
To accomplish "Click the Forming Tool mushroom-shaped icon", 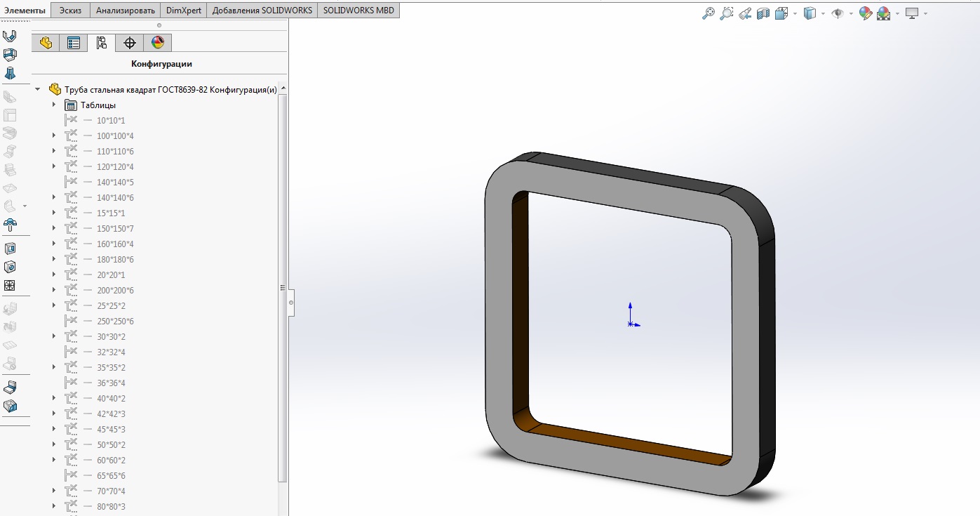I will (x=10, y=224).
